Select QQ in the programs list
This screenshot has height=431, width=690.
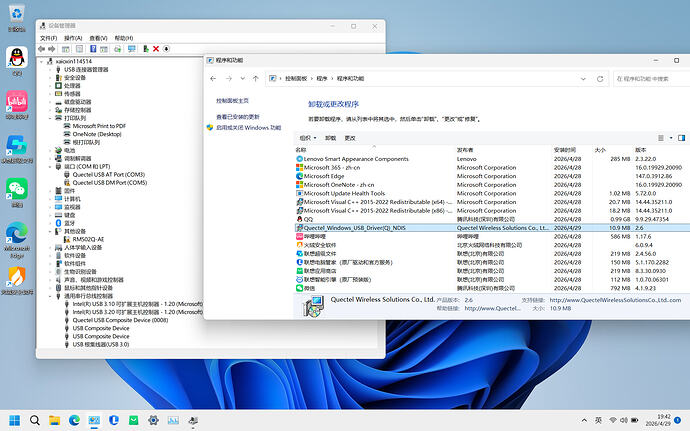point(492,219)
